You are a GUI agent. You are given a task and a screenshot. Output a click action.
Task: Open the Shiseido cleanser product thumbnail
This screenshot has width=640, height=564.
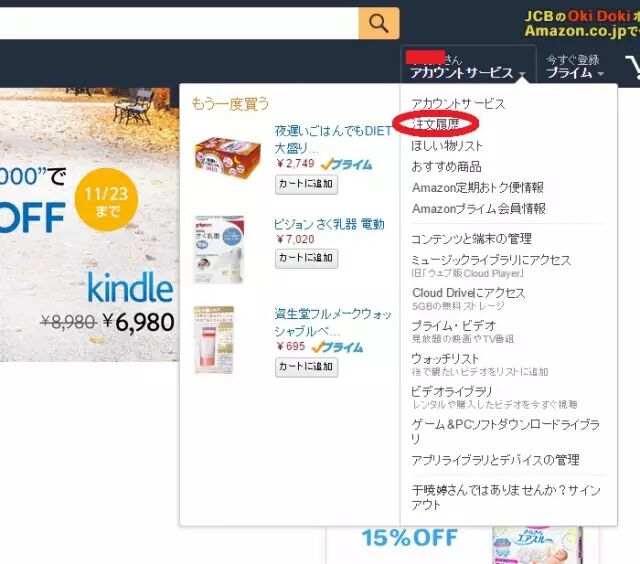click(214, 340)
